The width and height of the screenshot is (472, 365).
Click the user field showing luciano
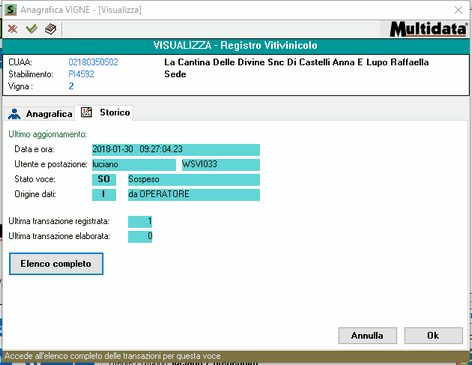pos(134,164)
